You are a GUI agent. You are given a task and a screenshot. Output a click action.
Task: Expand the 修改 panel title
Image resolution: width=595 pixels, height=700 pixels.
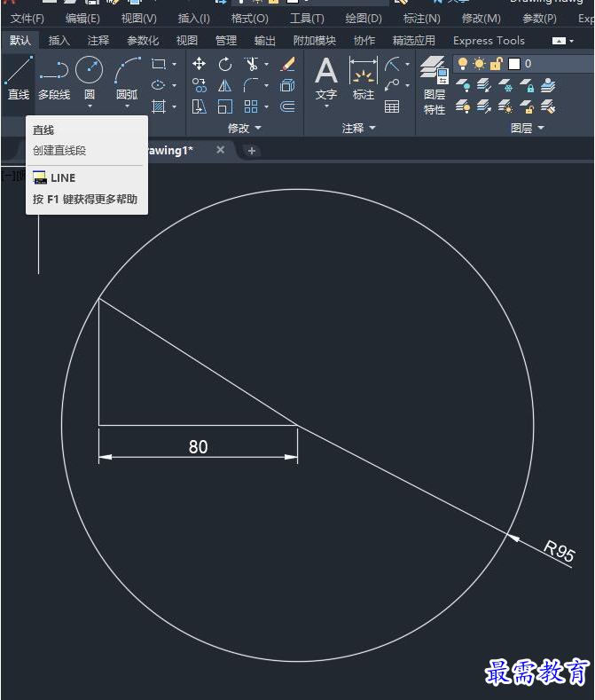(244, 129)
